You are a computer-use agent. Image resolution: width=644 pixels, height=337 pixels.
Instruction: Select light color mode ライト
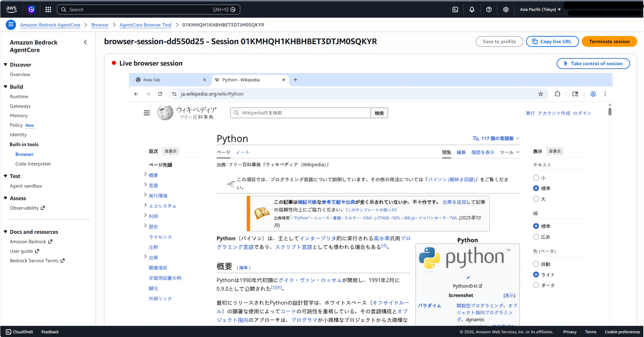[536, 274]
